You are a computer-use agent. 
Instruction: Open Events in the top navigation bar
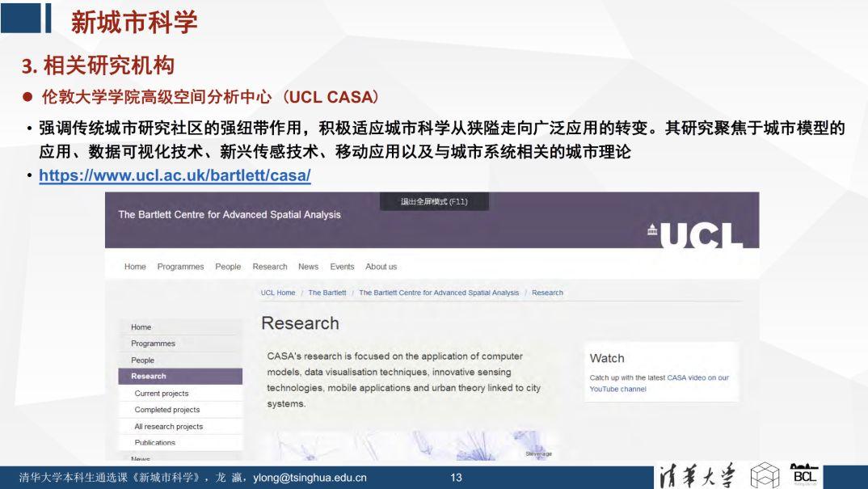pos(342,267)
